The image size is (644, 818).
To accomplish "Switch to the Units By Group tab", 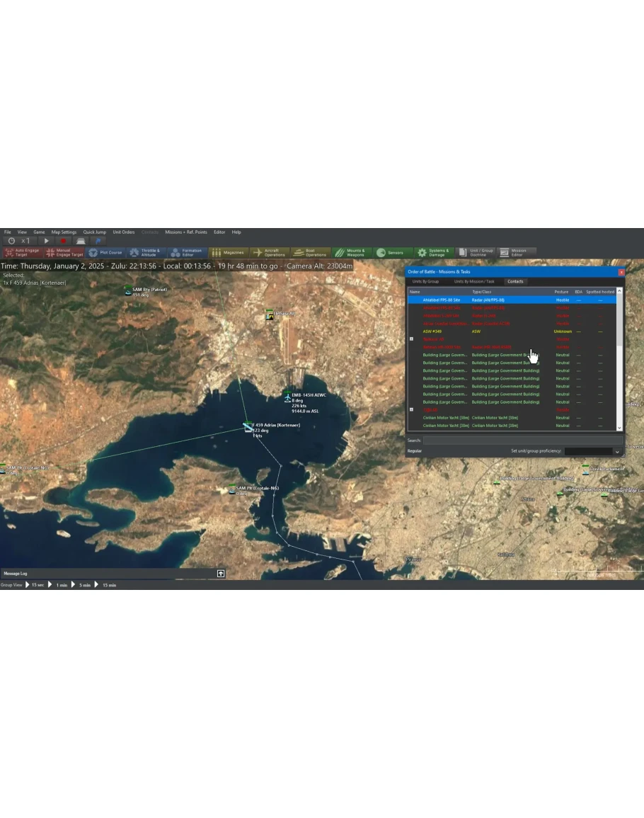I will pyautogui.click(x=425, y=282).
